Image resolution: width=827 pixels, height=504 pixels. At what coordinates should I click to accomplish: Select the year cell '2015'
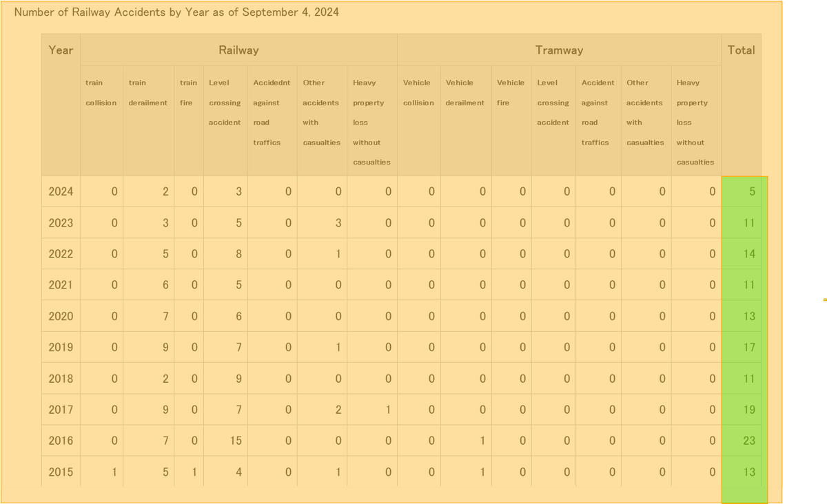[61, 472]
